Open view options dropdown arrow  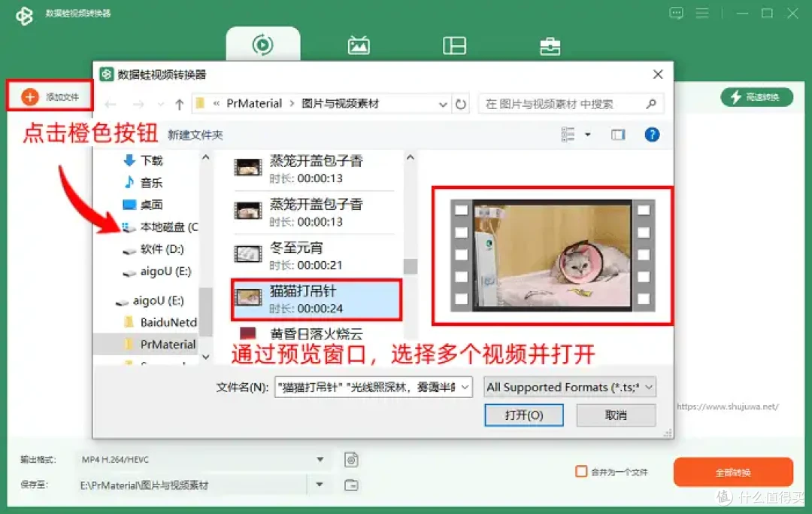[588, 135]
